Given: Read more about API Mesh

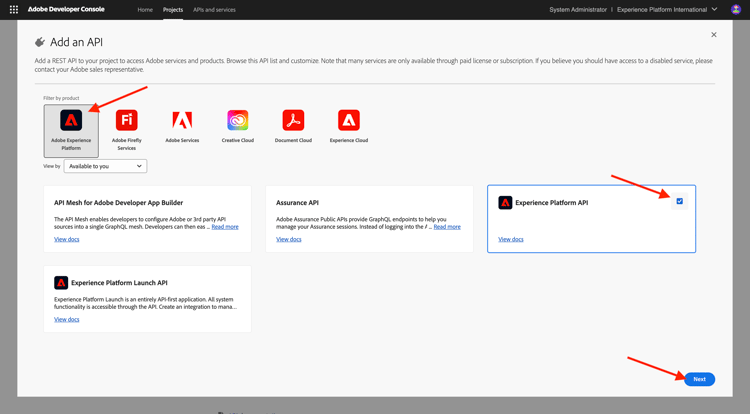Looking at the screenshot, I should coord(225,227).
